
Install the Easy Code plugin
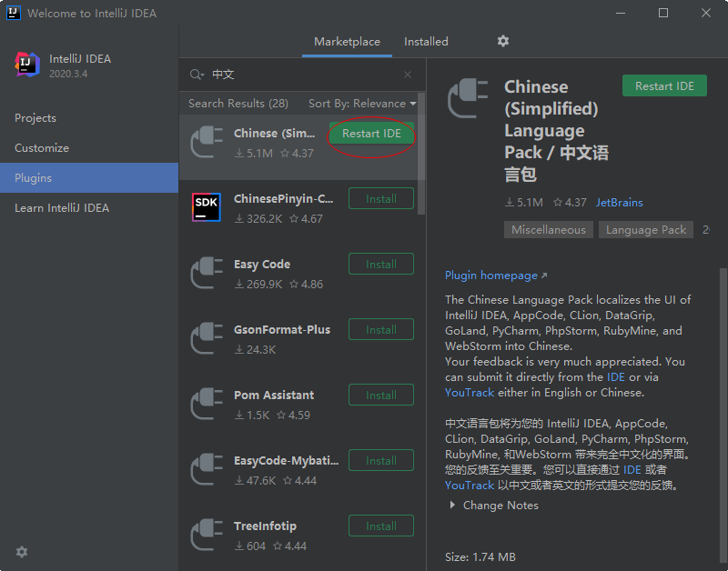[x=381, y=264]
